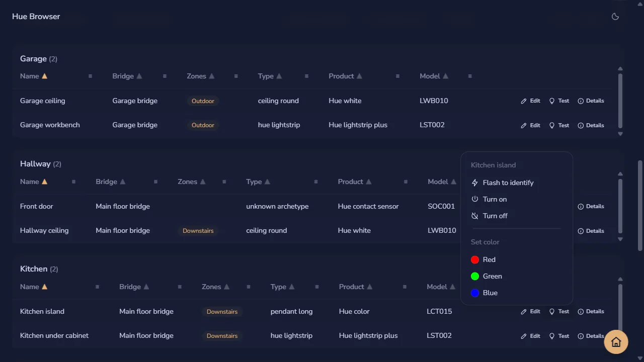644x362 pixels.
Task: Click Garage table scrollbar down arrow
Action: (620, 134)
